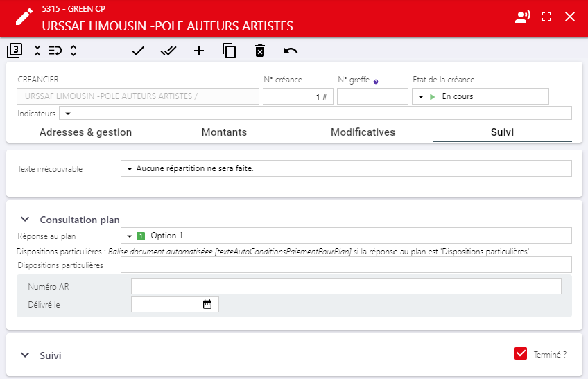
Task: Click the stacked pages 3 icon
Action: pos(15,51)
